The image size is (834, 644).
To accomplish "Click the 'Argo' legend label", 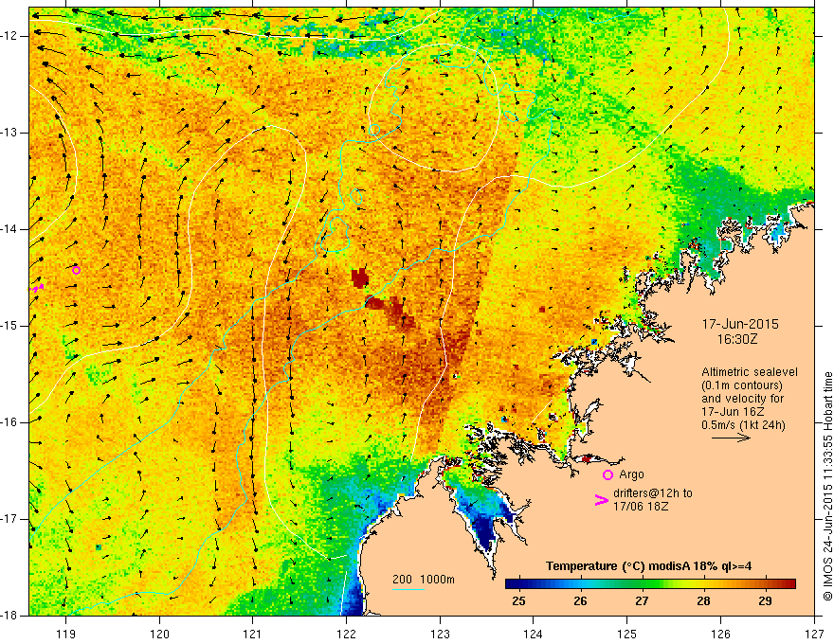I will point(631,474).
